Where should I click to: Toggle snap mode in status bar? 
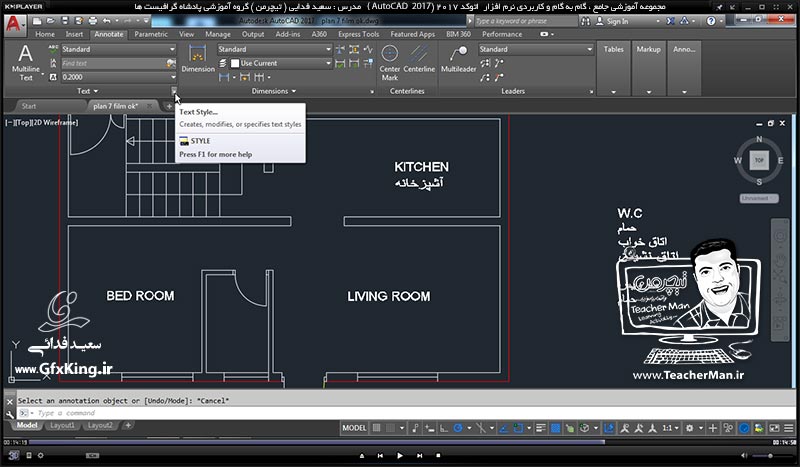coord(390,428)
